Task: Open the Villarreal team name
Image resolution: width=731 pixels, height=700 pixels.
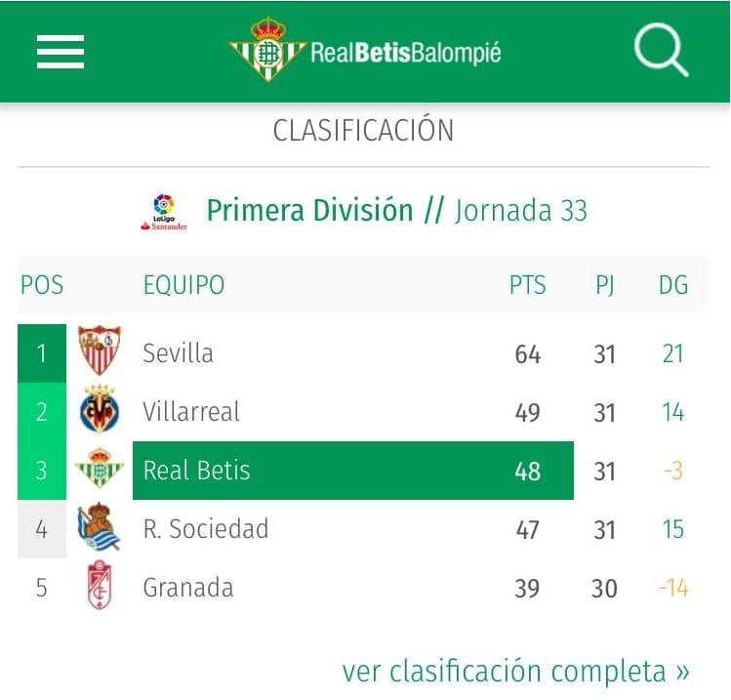Action: click(191, 411)
